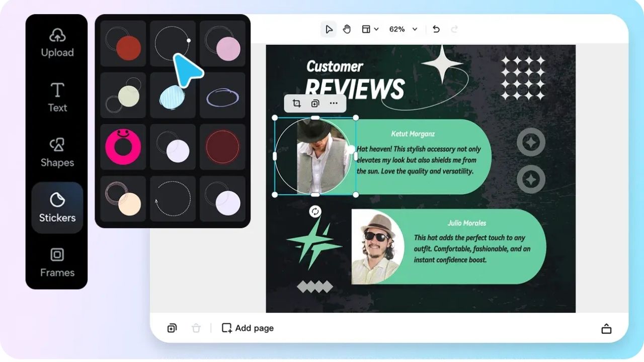Open the page layout dropdown in the toolbar
The height and width of the screenshot is (362, 644).
click(370, 29)
